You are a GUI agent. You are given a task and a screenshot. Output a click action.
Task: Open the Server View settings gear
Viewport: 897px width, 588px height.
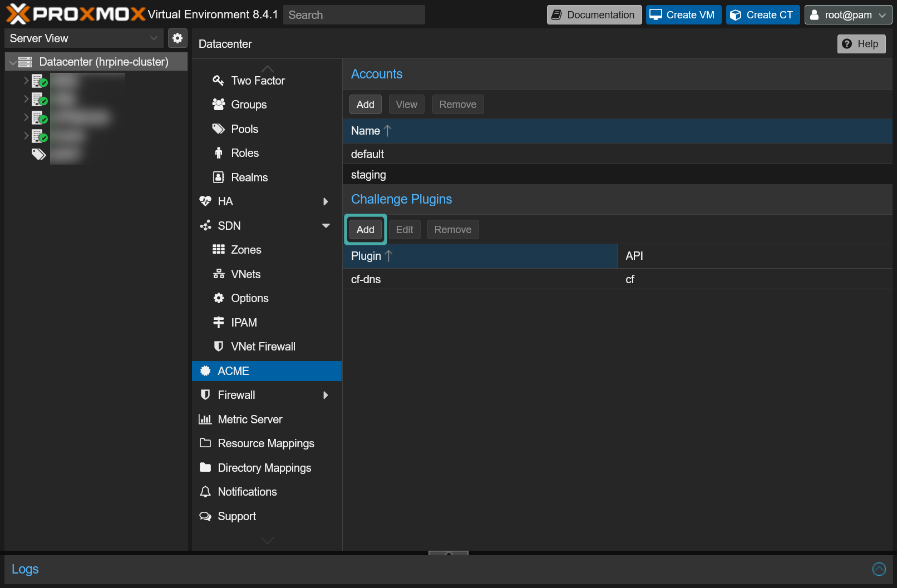(178, 38)
